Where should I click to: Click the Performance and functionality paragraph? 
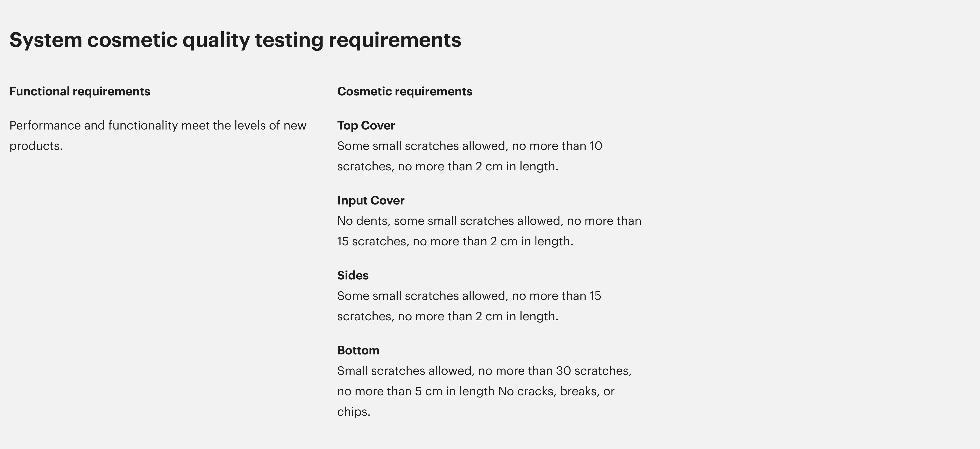pyautogui.click(x=158, y=136)
